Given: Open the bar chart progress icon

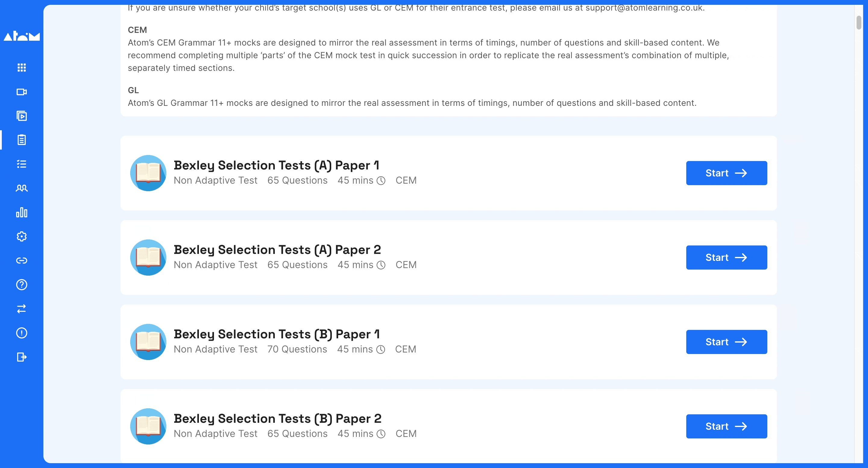Looking at the screenshot, I should point(22,212).
